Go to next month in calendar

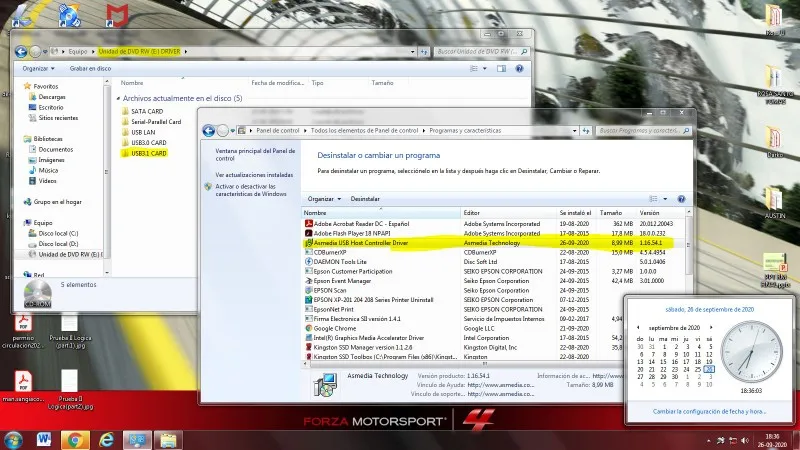(x=711, y=328)
